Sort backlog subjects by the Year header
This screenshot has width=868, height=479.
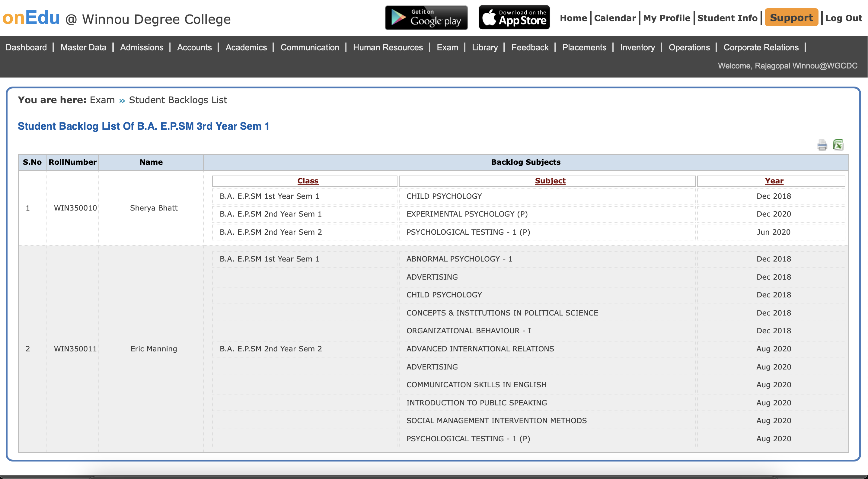(x=774, y=181)
